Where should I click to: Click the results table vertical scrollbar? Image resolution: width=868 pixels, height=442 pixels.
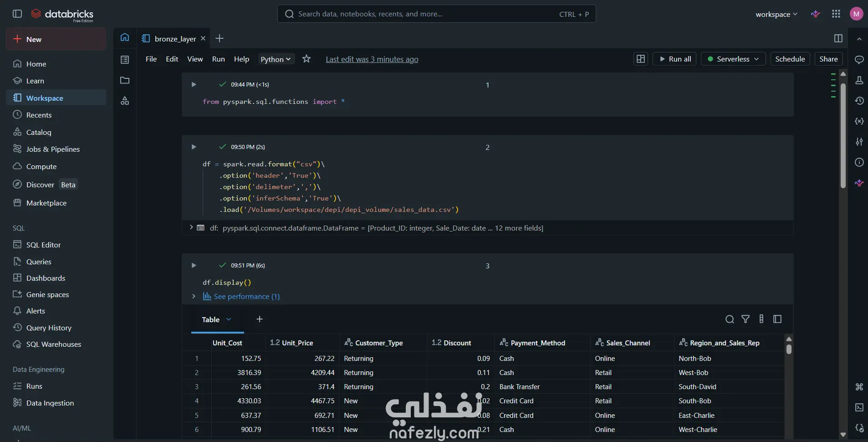[789, 349]
